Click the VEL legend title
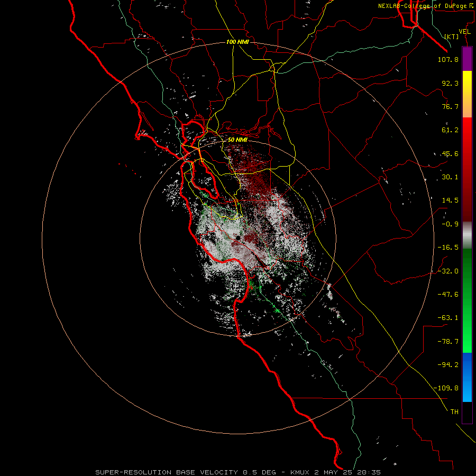This screenshot has width=476, height=476. click(464, 31)
